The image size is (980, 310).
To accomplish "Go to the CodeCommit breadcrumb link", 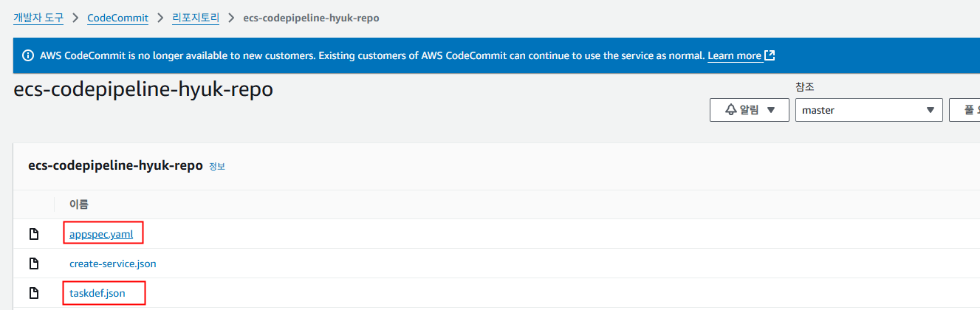I will pyautogui.click(x=117, y=17).
